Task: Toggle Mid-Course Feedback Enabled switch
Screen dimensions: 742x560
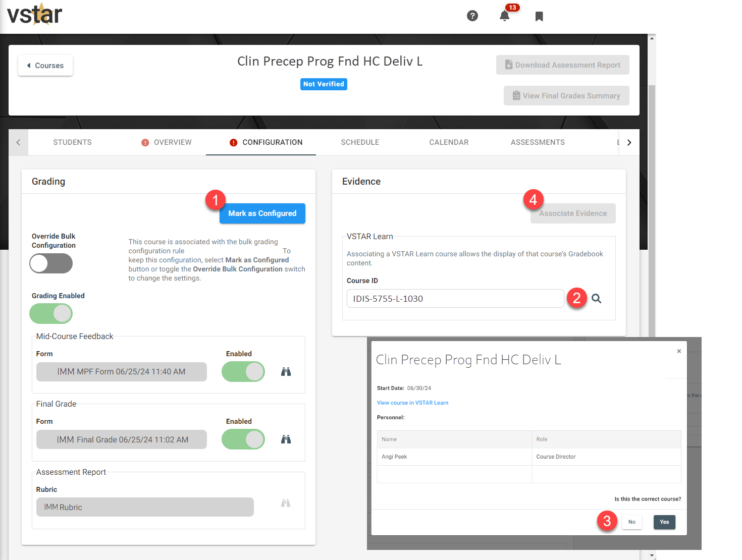Action: coord(243,372)
